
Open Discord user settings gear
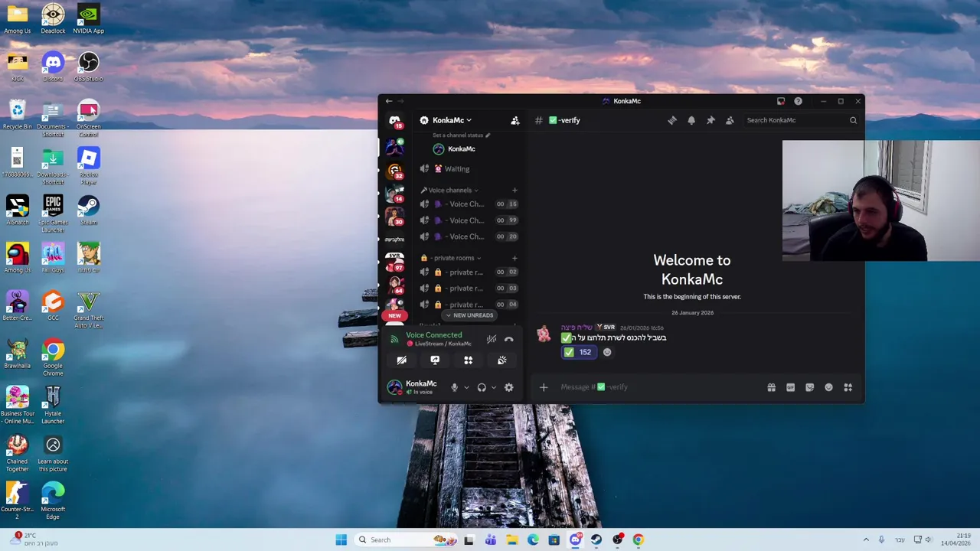(508, 387)
